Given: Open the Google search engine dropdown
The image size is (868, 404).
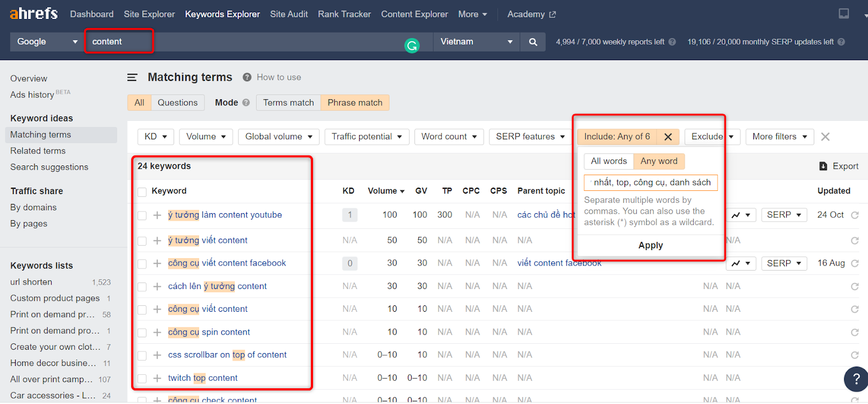Looking at the screenshot, I should pos(47,42).
